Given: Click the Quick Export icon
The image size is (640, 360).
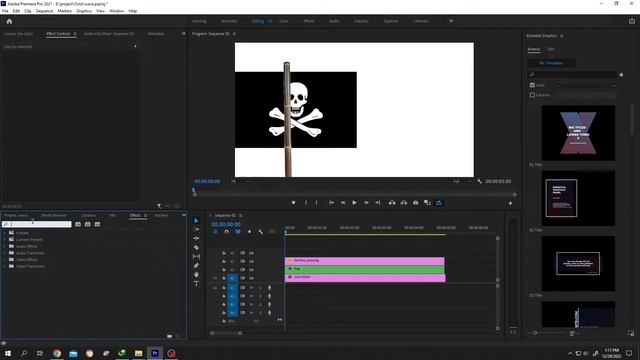Looking at the screenshot, I should (x=632, y=21).
